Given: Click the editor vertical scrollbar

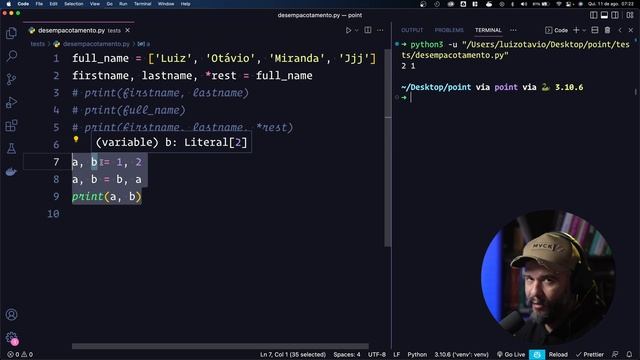Looking at the screenshot, I should tap(388, 148).
